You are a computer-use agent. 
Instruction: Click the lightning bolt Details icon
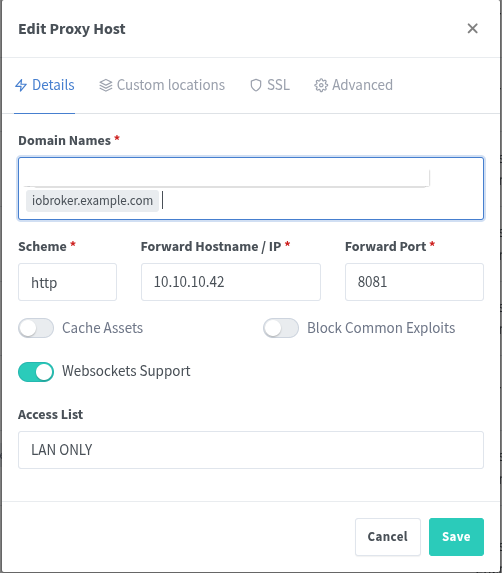click(x=21, y=85)
